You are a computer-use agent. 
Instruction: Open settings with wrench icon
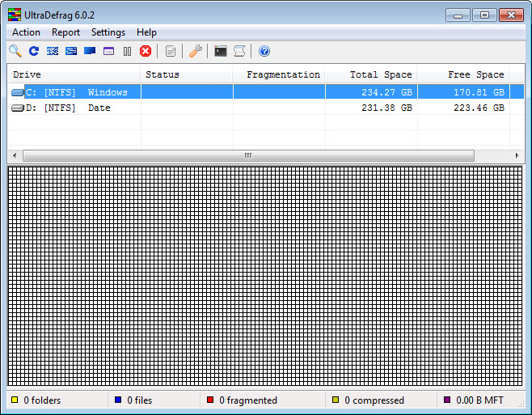click(196, 51)
